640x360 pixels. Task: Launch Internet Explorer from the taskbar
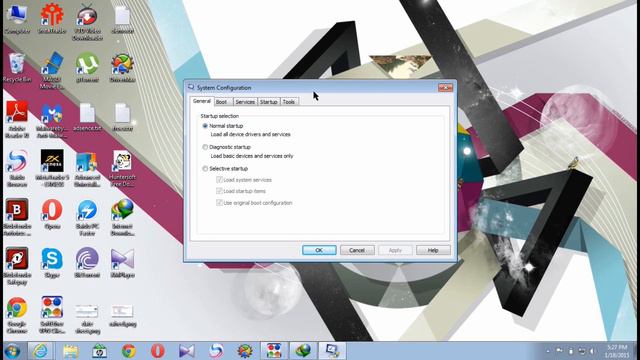pos(40,351)
